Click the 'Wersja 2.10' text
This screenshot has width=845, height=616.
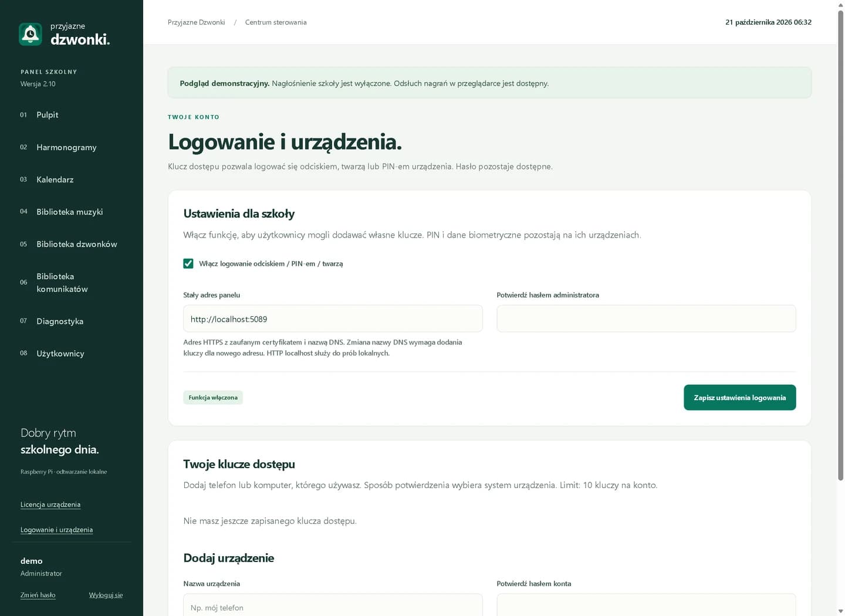tap(38, 84)
